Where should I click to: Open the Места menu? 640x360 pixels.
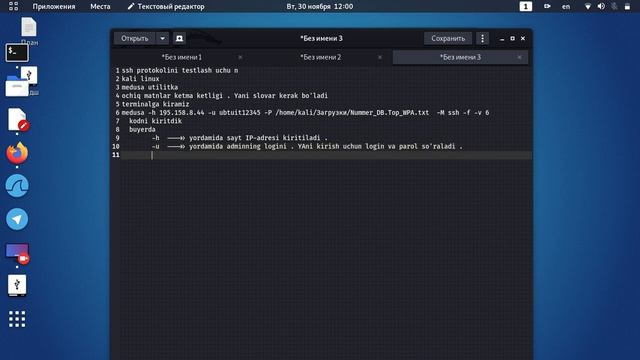(x=100, y=6)
